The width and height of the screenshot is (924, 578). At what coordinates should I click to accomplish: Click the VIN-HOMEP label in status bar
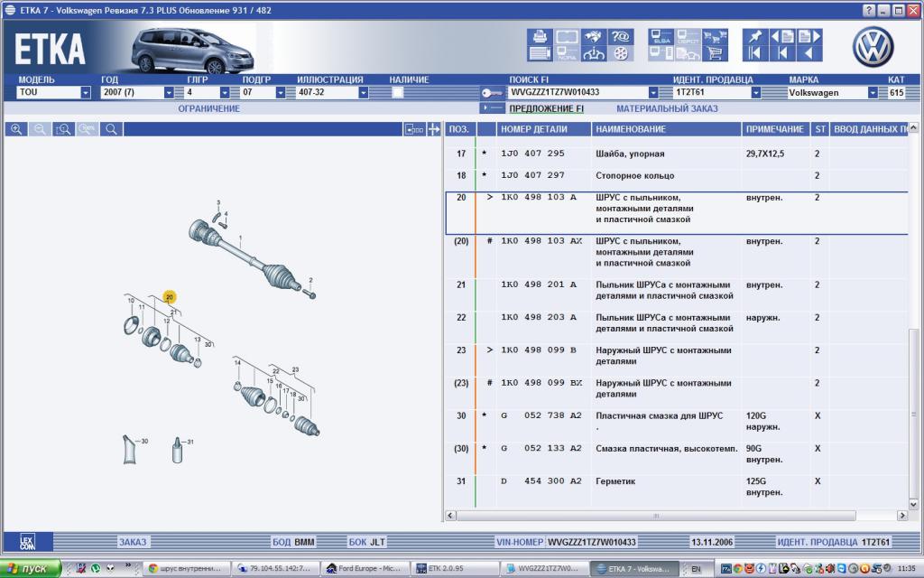520,542
